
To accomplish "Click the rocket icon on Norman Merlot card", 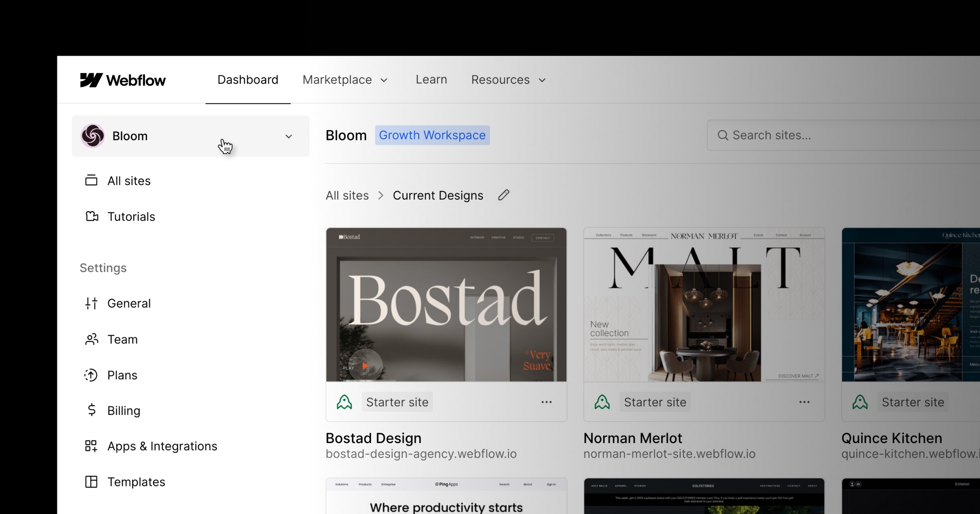I will pyautogui.click(x=602, y=402).
